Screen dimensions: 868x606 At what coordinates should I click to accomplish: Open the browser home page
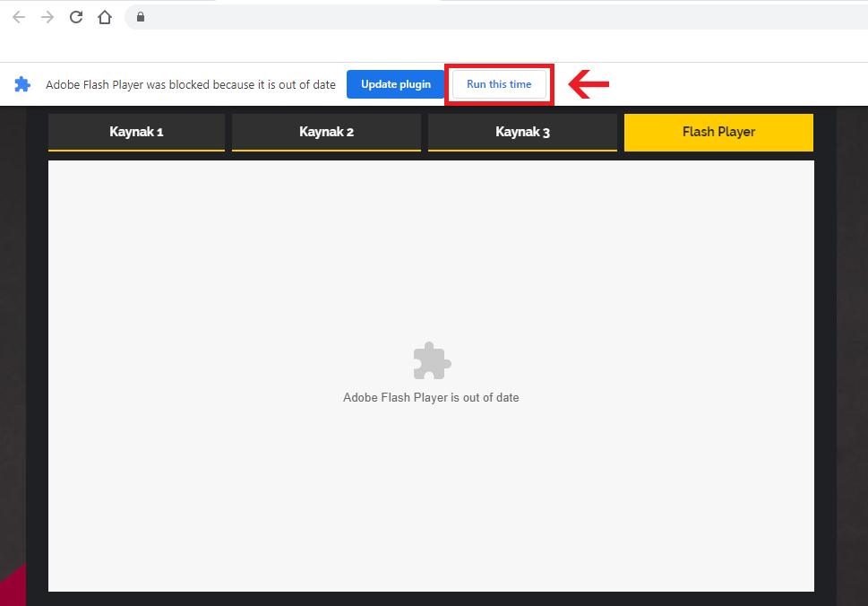tap(105, 17)
